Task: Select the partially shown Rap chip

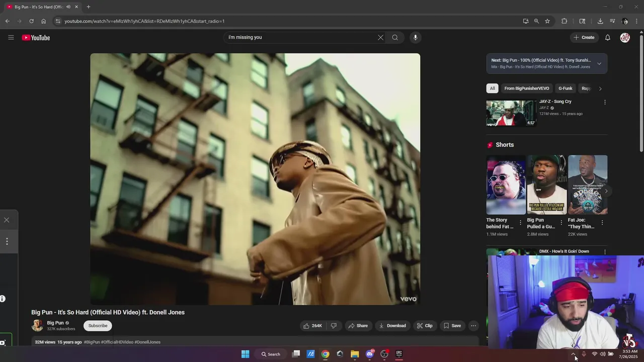Action: click(586, 88)
